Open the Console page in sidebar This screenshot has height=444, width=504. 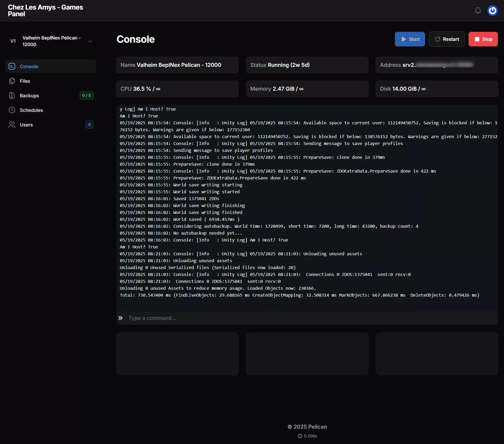coord(51,66)
